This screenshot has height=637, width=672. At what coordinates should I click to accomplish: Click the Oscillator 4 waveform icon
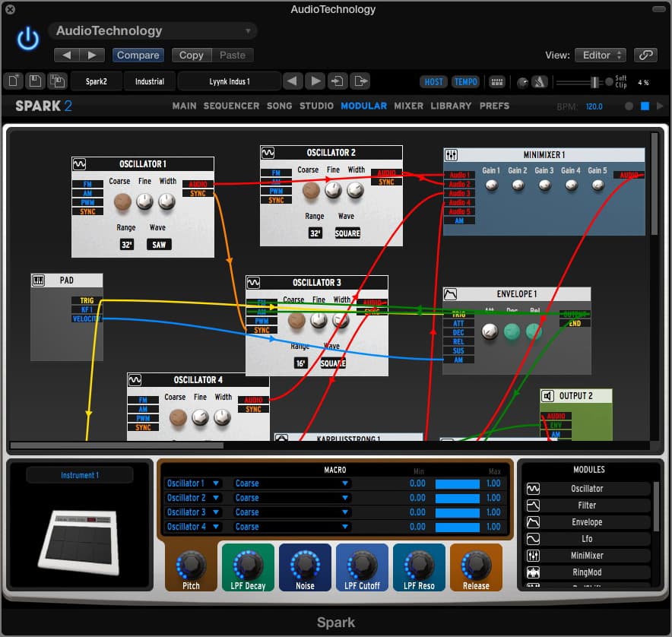pyautogui.click(x=135, y=380)
